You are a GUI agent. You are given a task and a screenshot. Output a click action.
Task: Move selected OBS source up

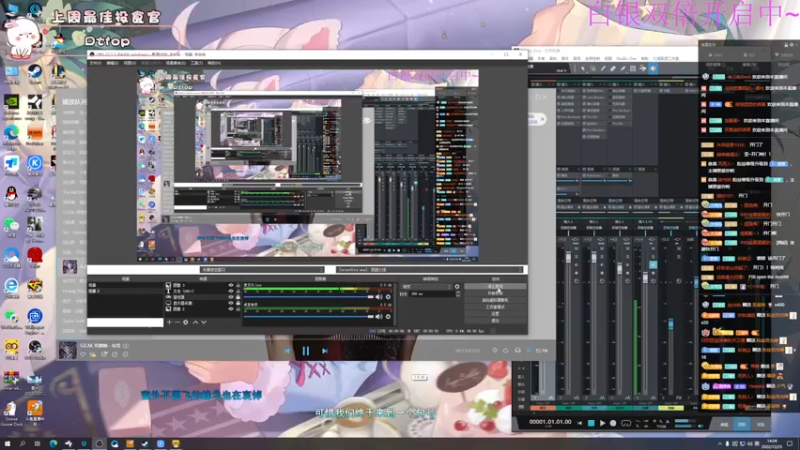tap(195, 322)
